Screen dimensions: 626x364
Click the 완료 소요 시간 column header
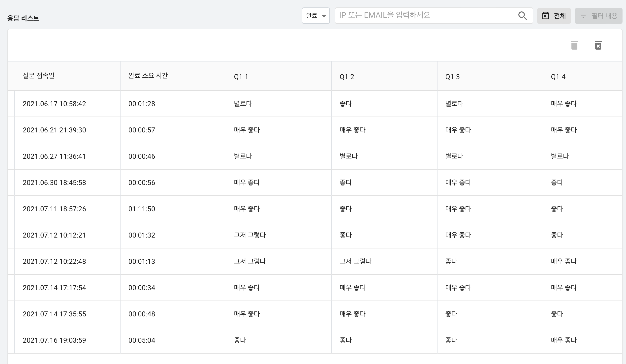pyautogui.click(x=148, y=75)
